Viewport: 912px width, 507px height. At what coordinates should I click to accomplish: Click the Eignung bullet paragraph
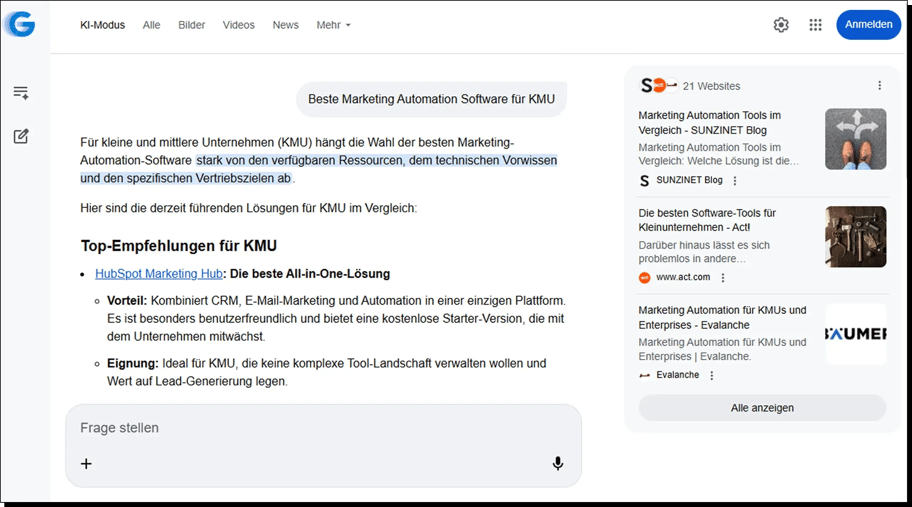[327, 372]
